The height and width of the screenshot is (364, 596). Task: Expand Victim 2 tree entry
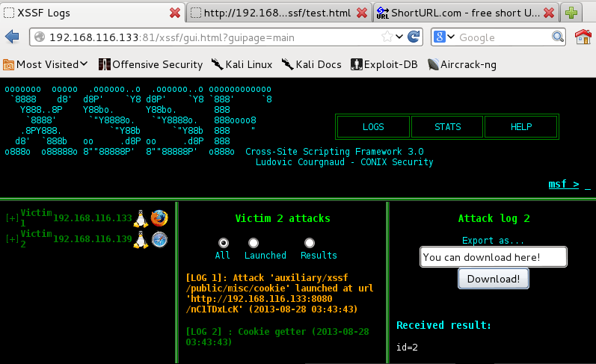(12, 239)
